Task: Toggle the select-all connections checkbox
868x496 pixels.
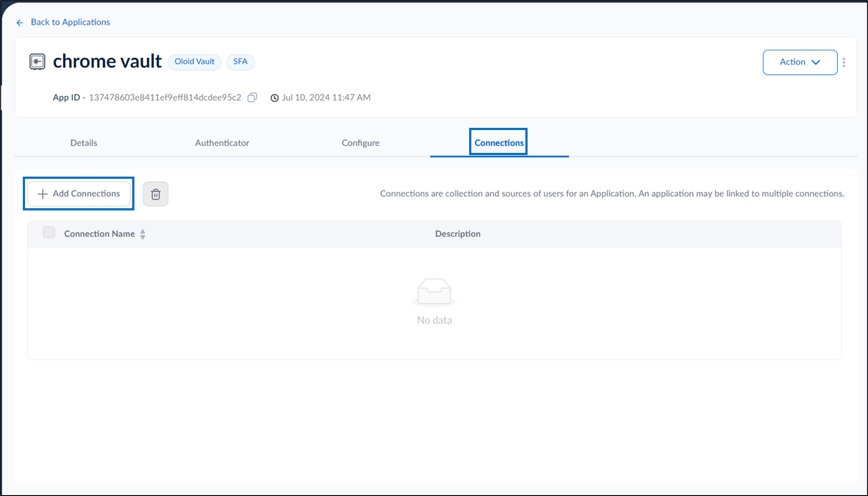Action: tap(49, 232)
